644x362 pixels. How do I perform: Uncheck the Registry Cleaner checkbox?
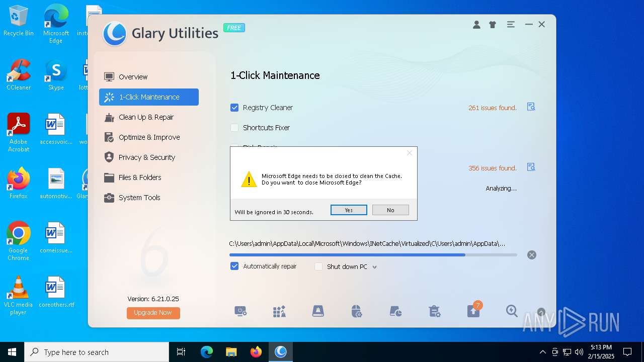point(234,108)
